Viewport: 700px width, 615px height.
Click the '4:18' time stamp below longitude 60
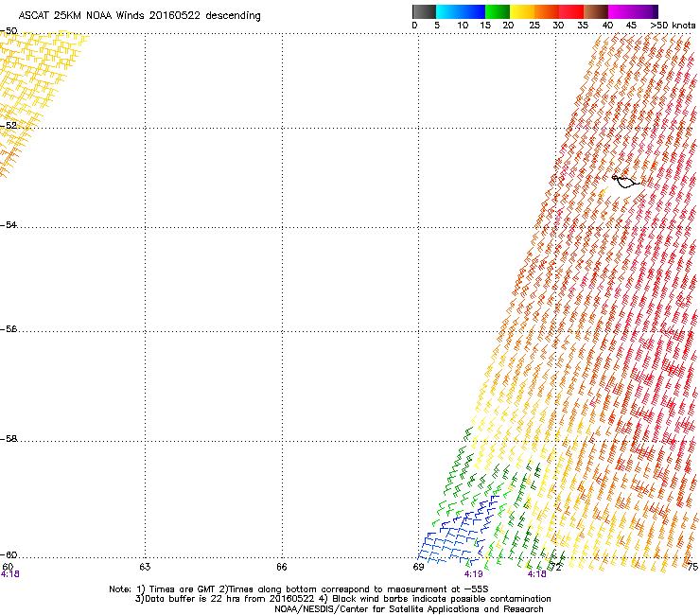pyautogui.click(x=9, y=574)
